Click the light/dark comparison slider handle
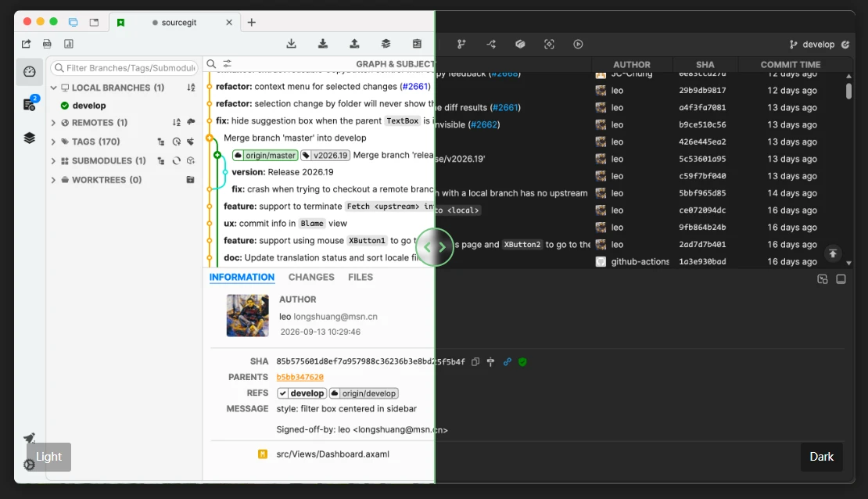 (x=435, y=247)
